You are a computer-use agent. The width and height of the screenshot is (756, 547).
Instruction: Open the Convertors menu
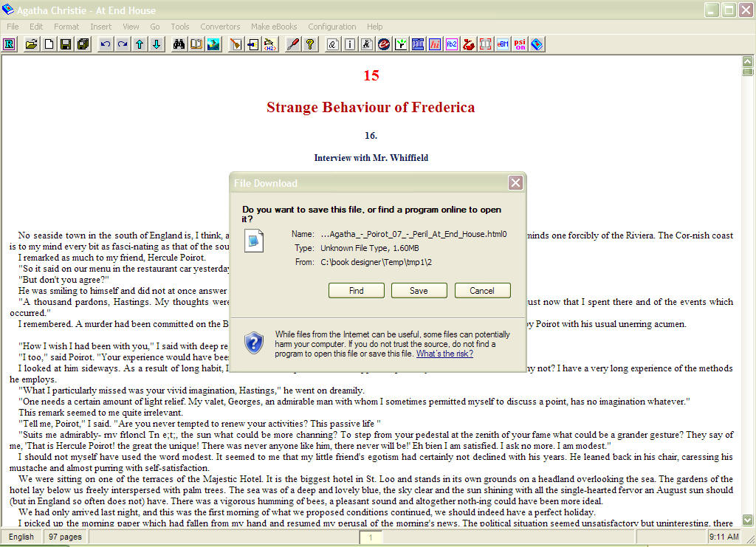click(220, 27)
